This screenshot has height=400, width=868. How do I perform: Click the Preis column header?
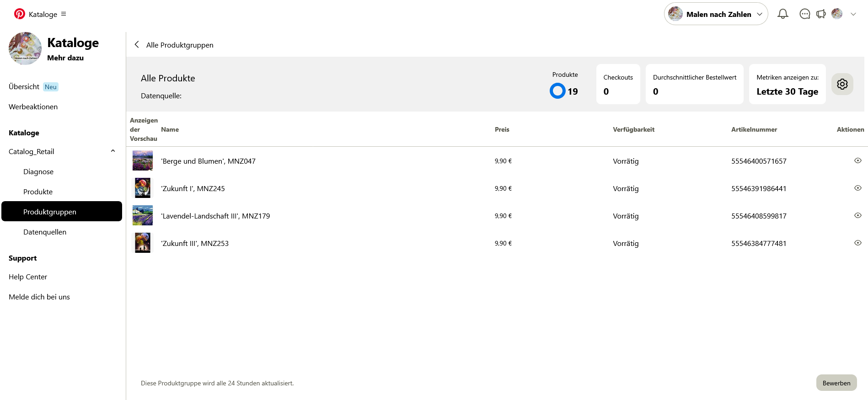502,130
